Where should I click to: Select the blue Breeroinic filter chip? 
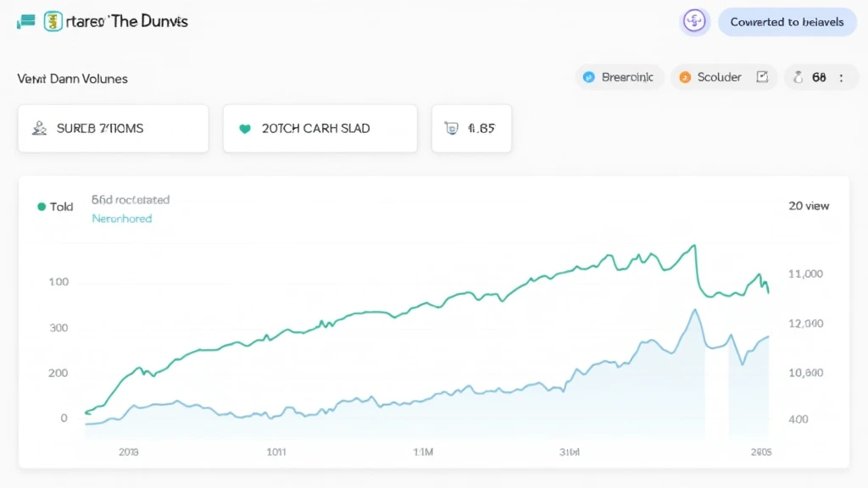(x=619, y=77)
